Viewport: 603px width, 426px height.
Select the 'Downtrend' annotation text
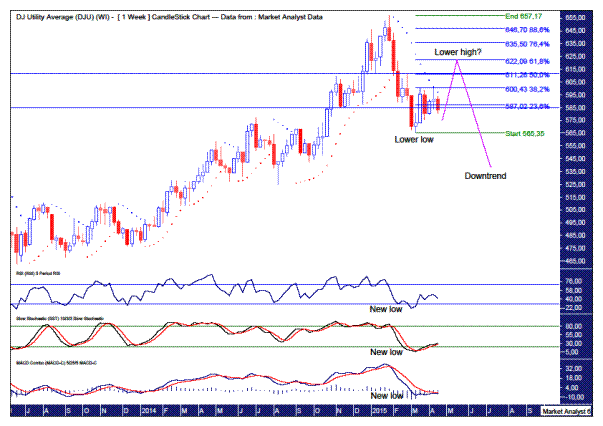coord(485,176)
